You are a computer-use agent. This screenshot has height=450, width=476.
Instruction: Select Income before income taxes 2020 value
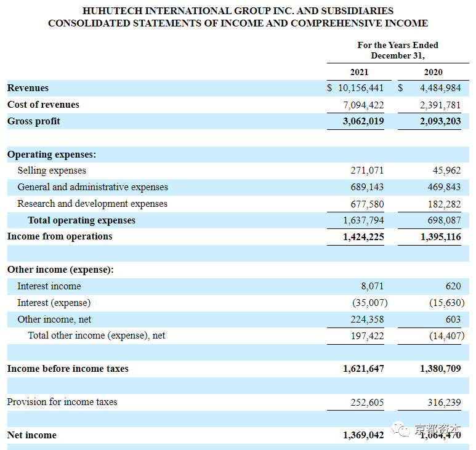[x=440, y=369]
